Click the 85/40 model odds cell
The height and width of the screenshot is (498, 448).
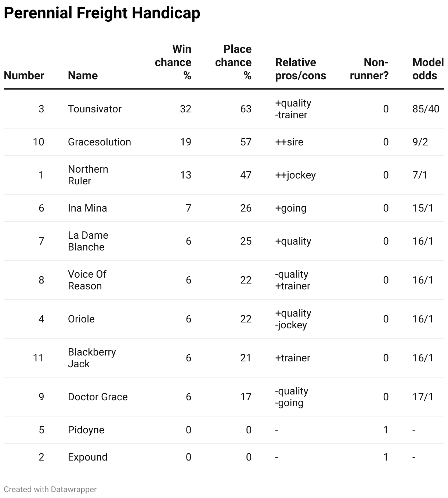click(x=426, y=109)
